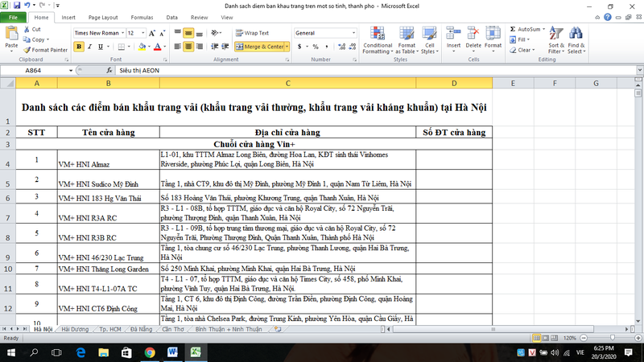Click Merge & Center button

click(259, 47)
